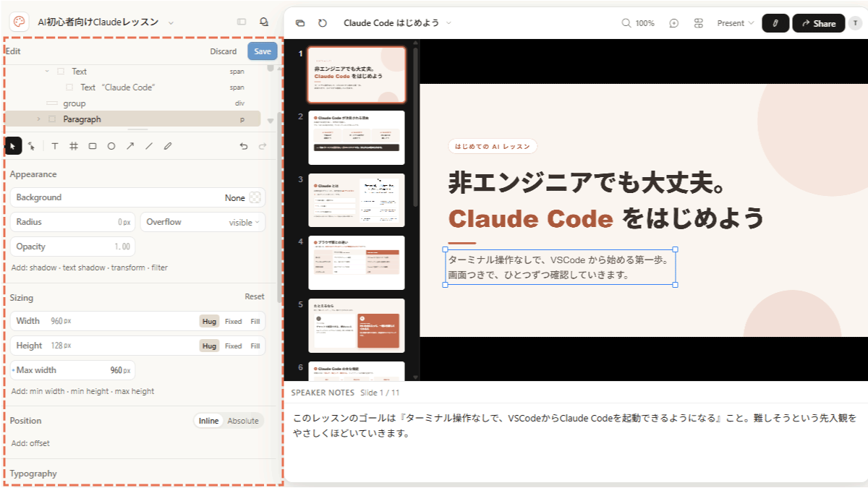
Task: Reset the Sizing section
Action: tap(255, 297)
